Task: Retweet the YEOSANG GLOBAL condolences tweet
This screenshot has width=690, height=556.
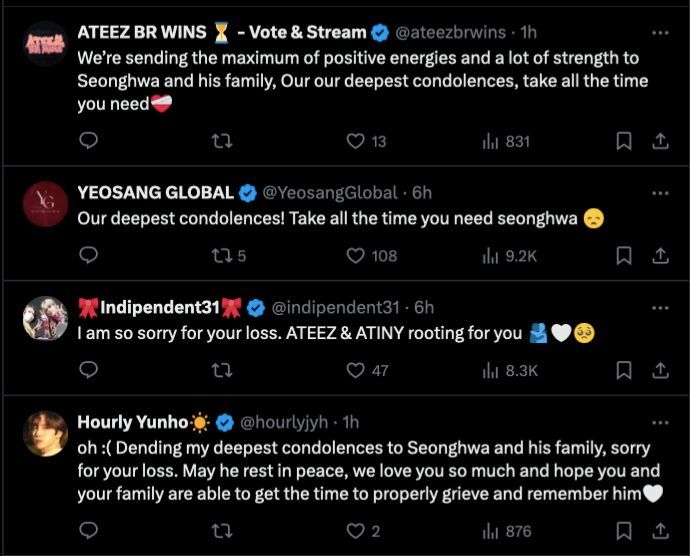Action: 222,256
